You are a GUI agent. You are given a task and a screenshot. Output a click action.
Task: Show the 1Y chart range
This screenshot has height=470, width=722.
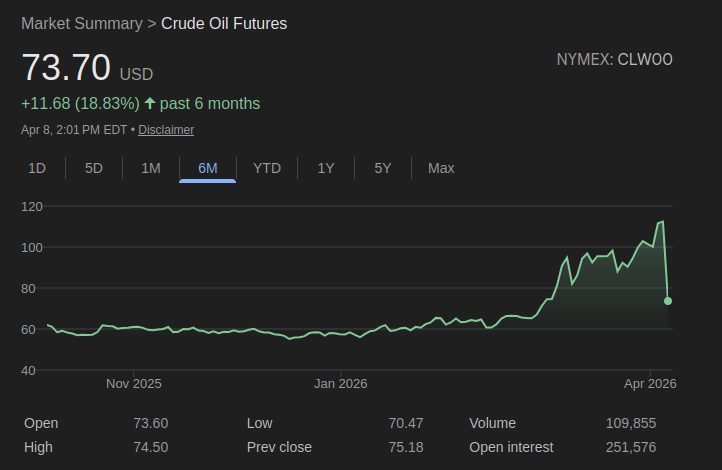326,168
